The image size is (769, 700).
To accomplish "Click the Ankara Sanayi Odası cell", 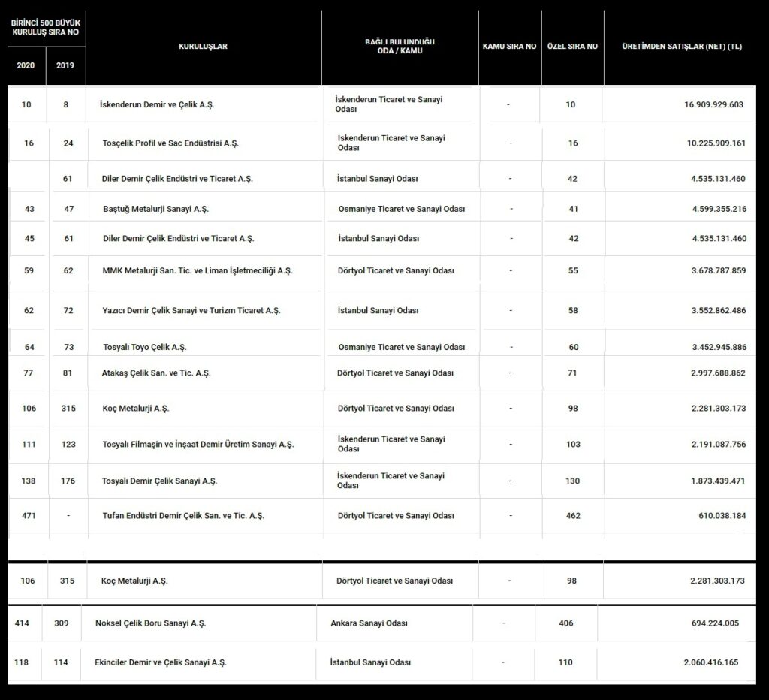I will pyautogui.click(x=370, y=623).
